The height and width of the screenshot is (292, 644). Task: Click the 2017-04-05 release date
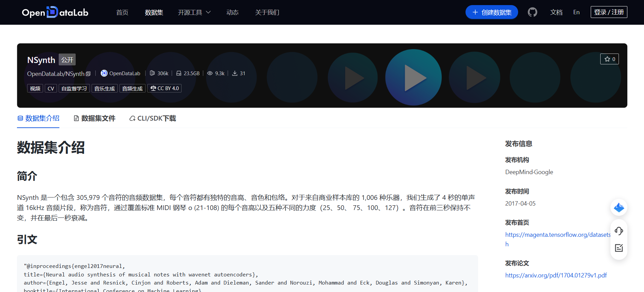click(520, 204)
